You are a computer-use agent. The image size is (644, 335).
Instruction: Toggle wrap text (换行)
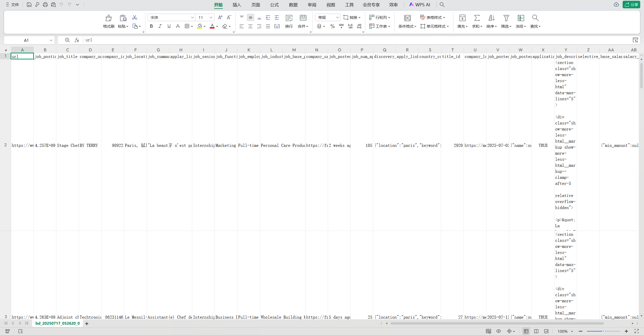[289, 18]
